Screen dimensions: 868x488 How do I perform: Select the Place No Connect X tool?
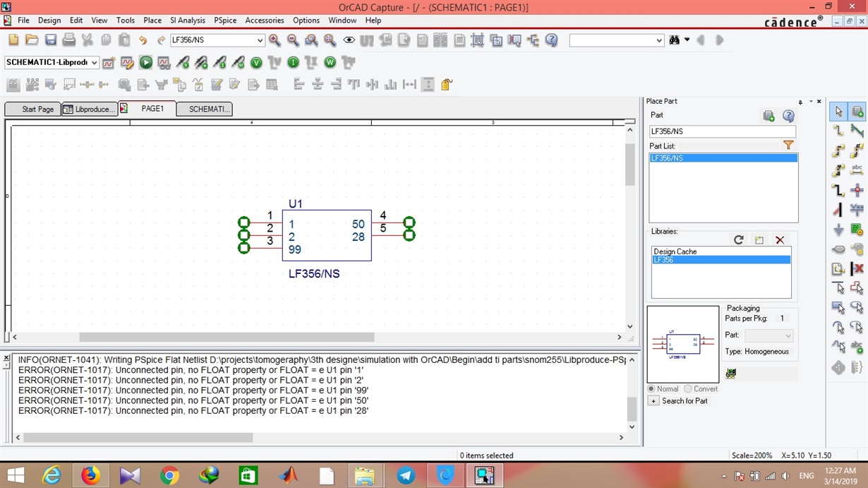(857, 269)
